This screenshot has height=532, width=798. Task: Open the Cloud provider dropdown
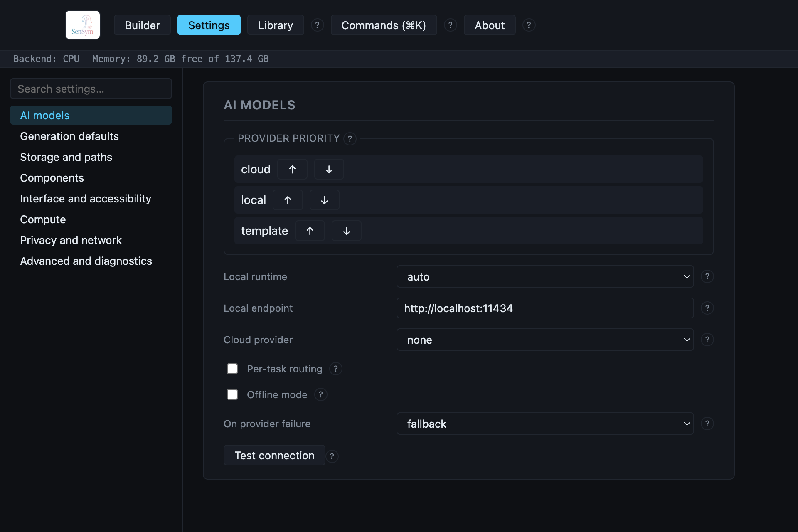(545, 340)
